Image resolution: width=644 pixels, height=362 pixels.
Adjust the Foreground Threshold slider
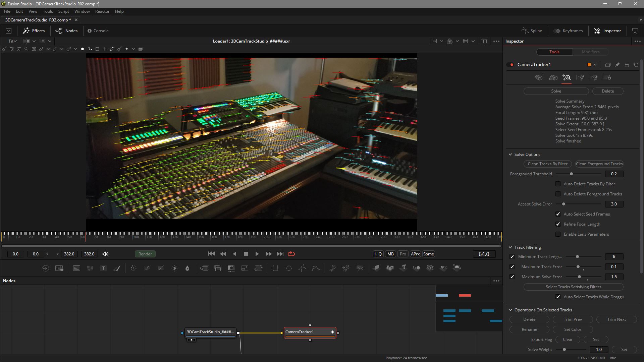pos(571,174)
